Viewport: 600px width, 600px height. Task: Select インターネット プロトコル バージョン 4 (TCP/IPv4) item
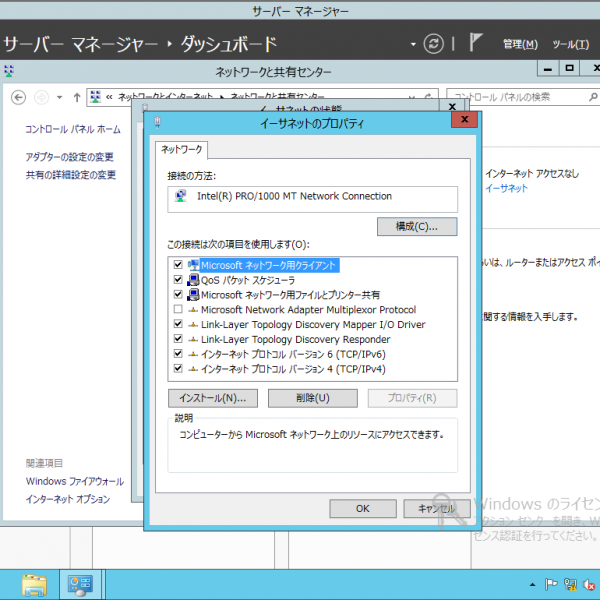pos(293,369)
